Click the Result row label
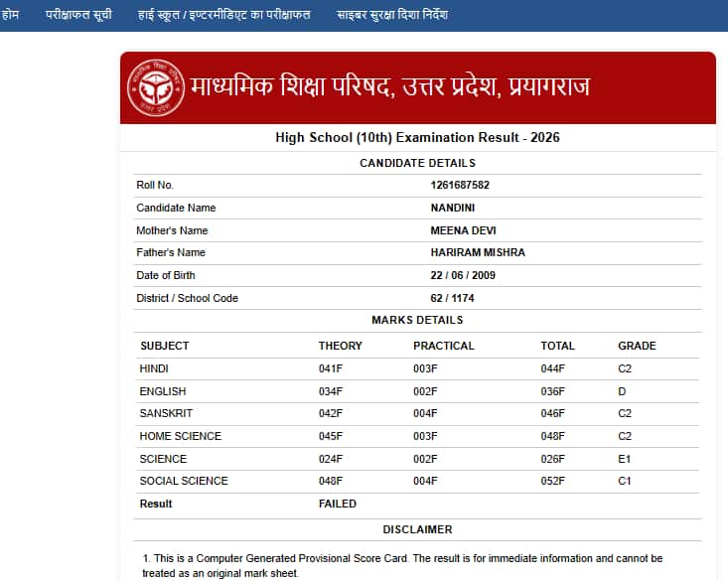Screen dimensions: 728x581 point(156,504)
